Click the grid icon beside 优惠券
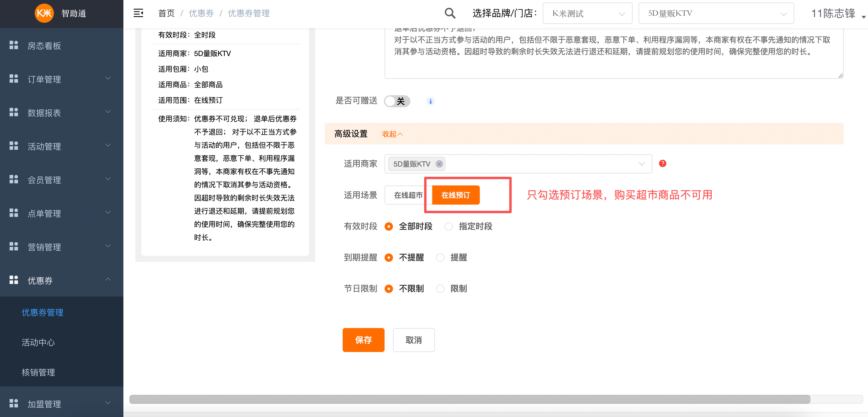 click(x=14, y=280)
